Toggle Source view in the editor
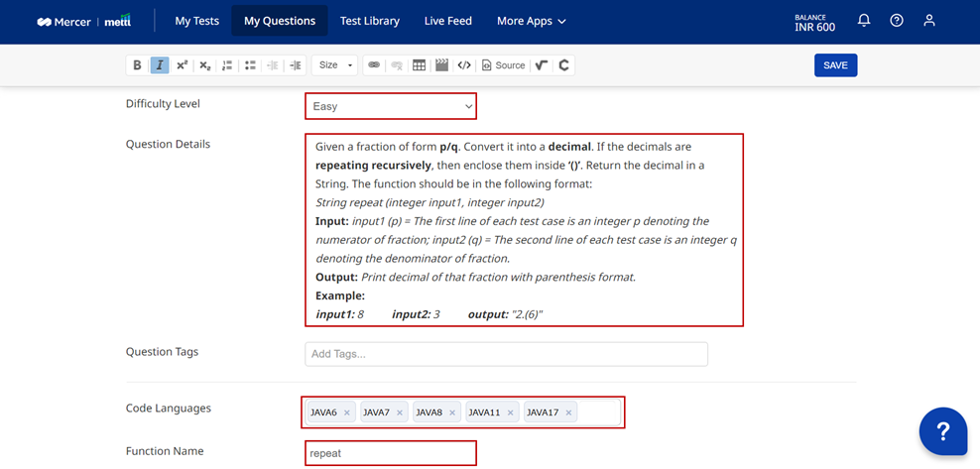 coord(503,65)
